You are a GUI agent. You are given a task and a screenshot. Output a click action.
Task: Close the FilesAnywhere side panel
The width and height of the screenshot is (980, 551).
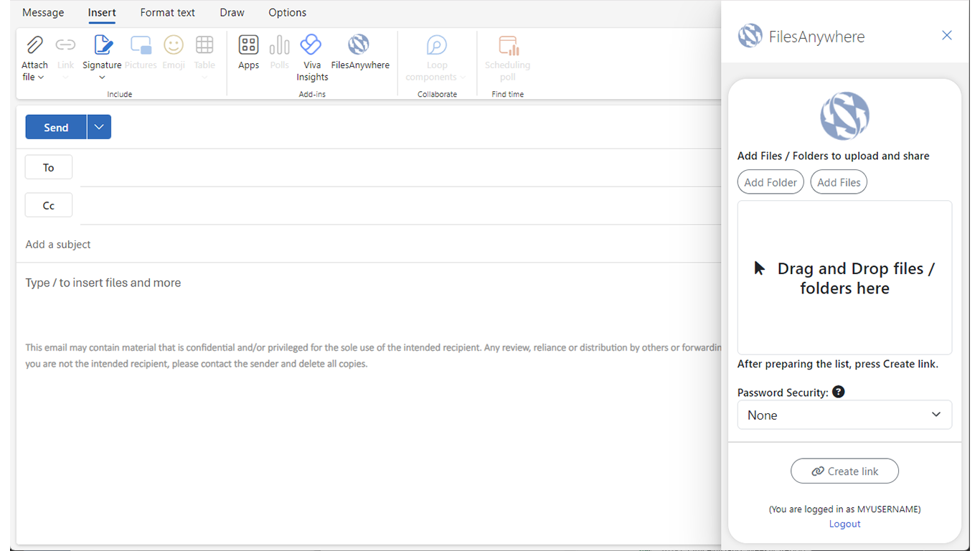point(947,35)
